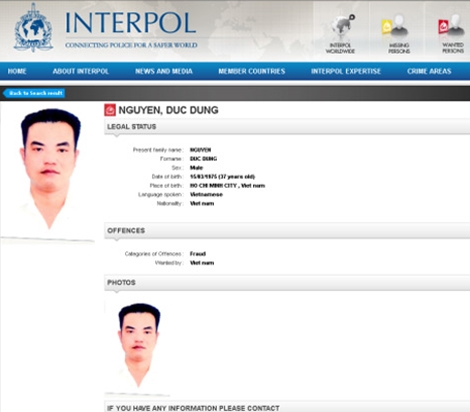
Task: Select Member Countries in the navigation bar
Action: (252, 71)
